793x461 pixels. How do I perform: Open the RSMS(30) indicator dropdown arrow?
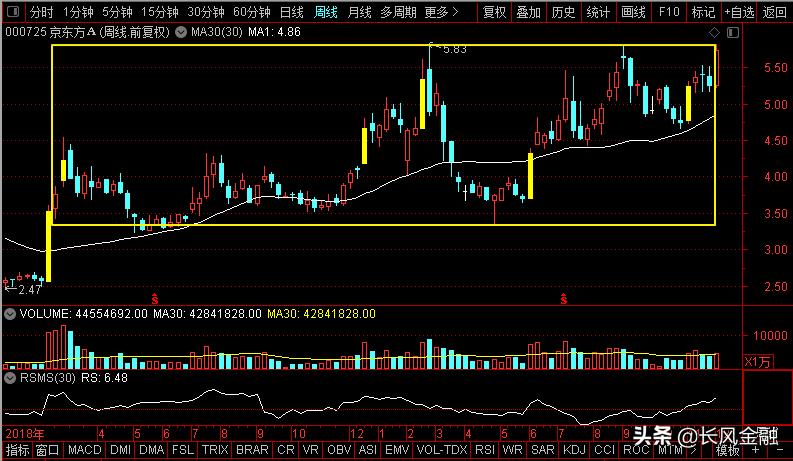pyautogui.click(x=9, y=378)
